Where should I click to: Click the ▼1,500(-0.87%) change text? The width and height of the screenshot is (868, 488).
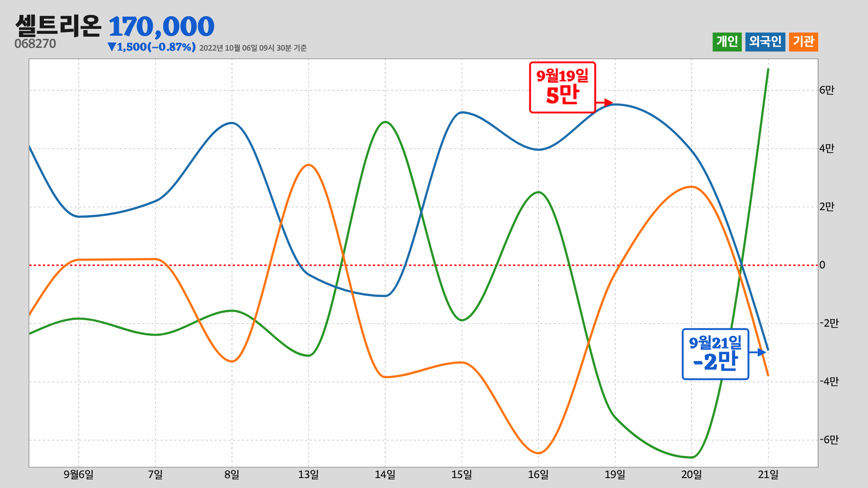(151, 47)
